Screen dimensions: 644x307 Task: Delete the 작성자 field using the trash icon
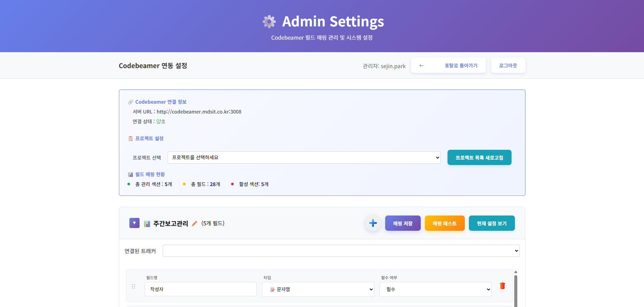coord(502,286)
